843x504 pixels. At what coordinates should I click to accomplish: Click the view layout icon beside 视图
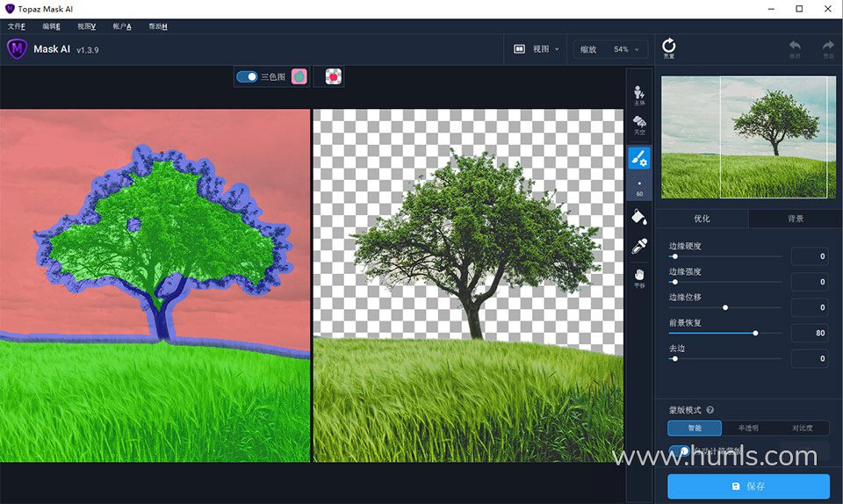519,49
